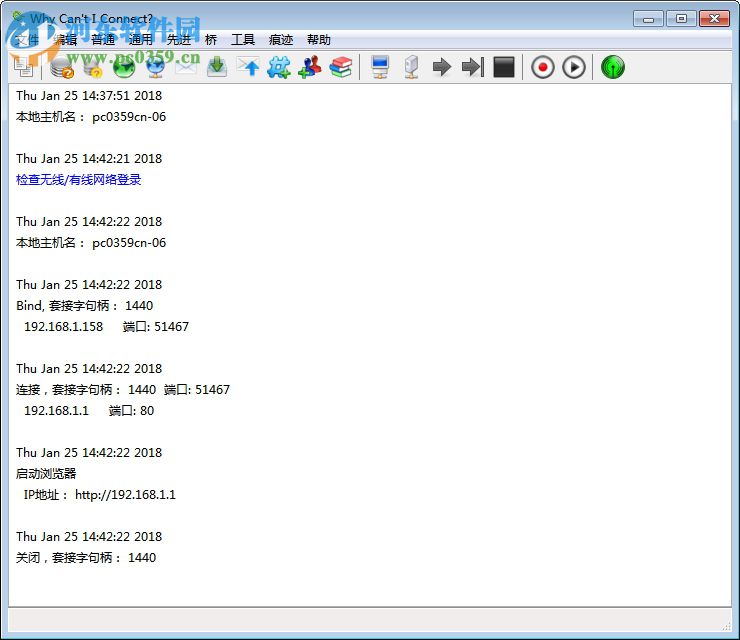Click the window resize grip at status bar corner
The width and height of the screenshot is (740, 640).
(726, 626)
